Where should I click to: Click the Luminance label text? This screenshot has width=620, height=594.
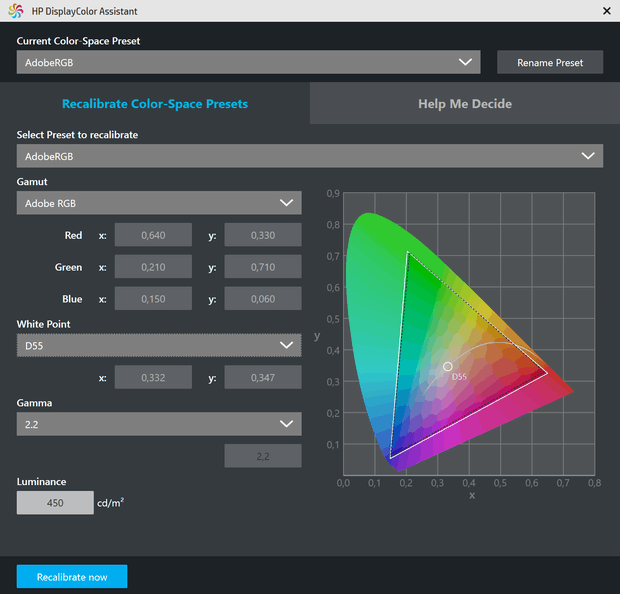[42, 481]
